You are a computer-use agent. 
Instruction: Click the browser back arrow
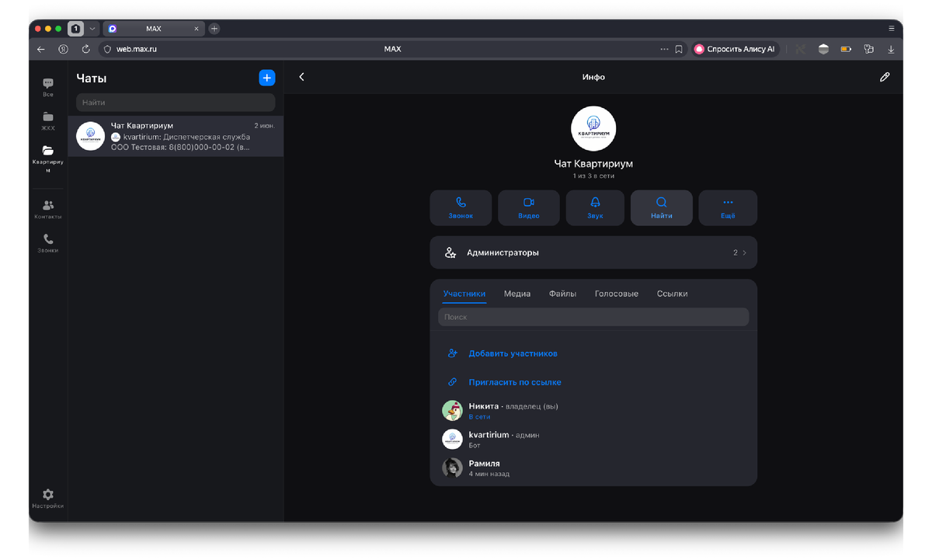[x=41, y=49]
